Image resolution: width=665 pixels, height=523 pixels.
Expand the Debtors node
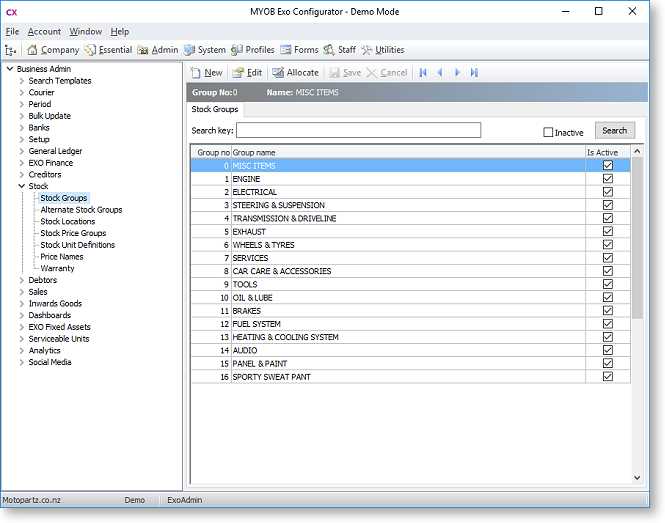[x=22, y=280]
